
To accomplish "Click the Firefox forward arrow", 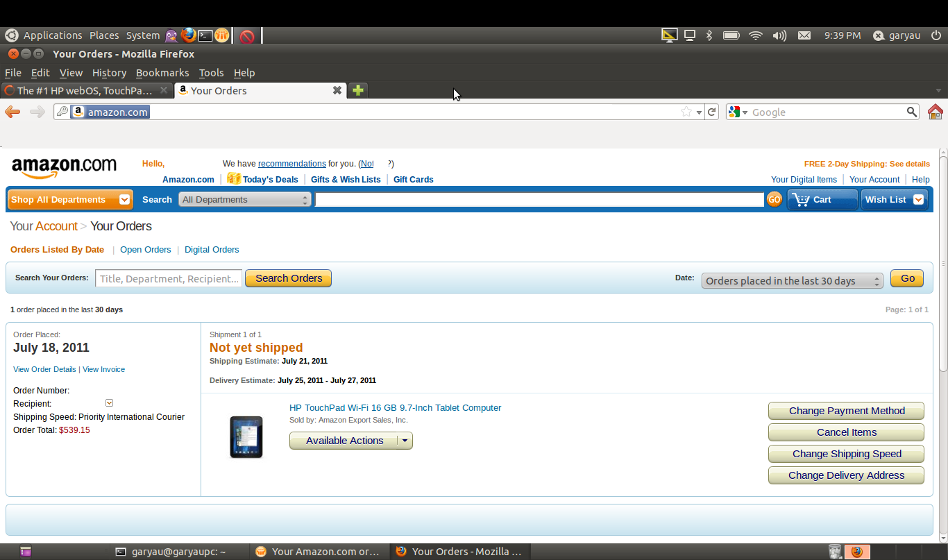I will click(x=37, y=112).
